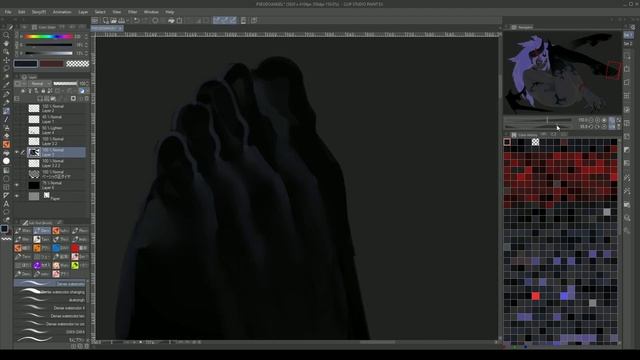The image size is (640, 360).
Task: Select the open canvas document tab
Action: (107, 29)
